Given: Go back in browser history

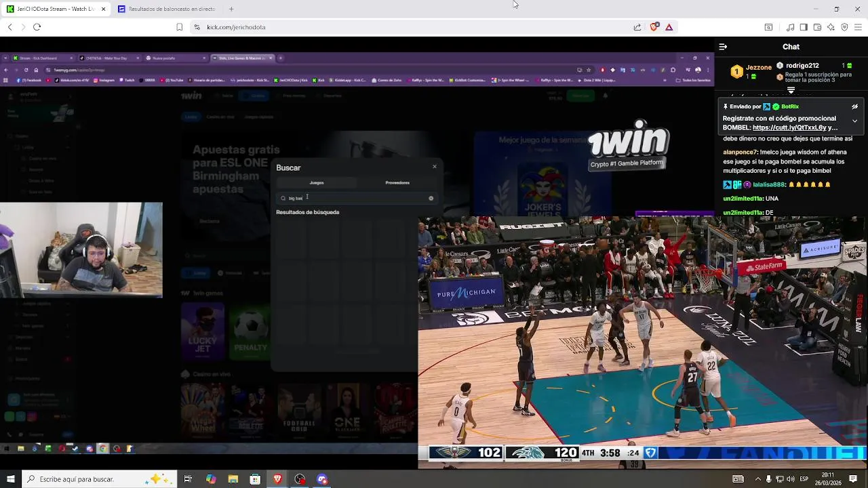Looking at the screenshot, I should [9, 27].
